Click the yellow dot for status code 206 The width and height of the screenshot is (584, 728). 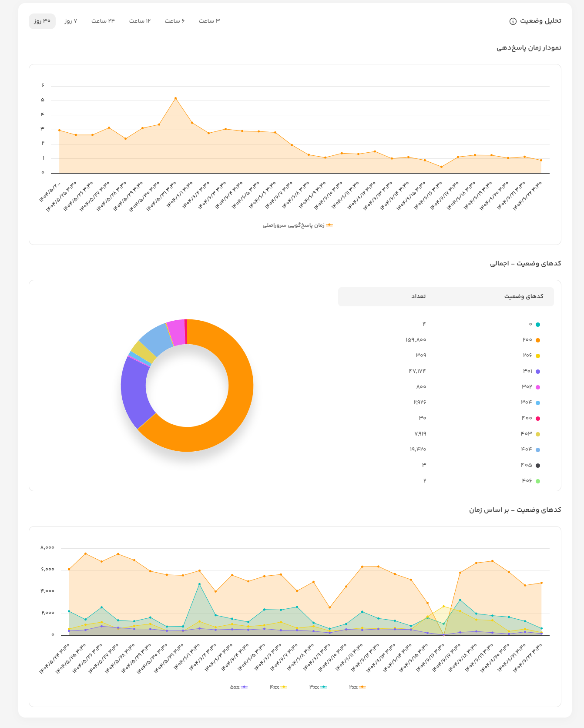tap(538, 356)
